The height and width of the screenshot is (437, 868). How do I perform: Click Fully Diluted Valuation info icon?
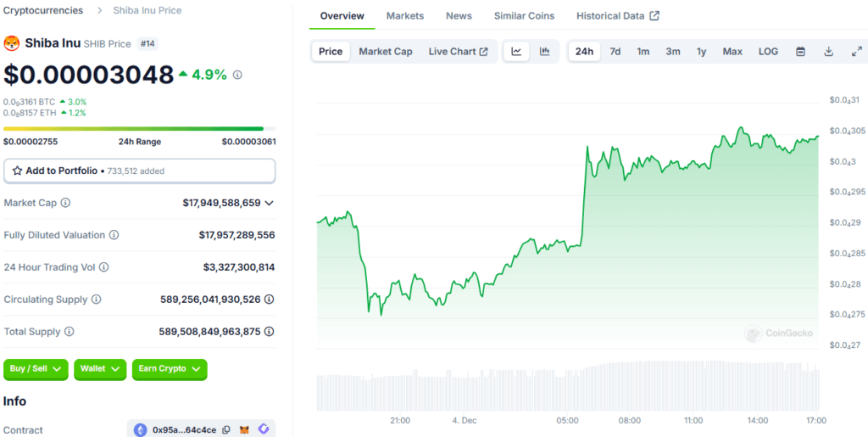click(114, 235)
